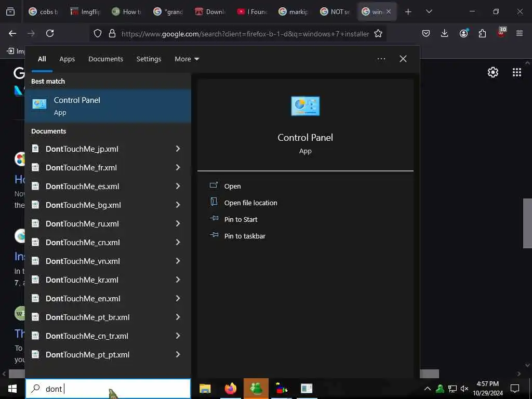Open Firefox hamburger application menu
Image resolution: width=532 pixels, height=399 pixels.
point(520,33)
